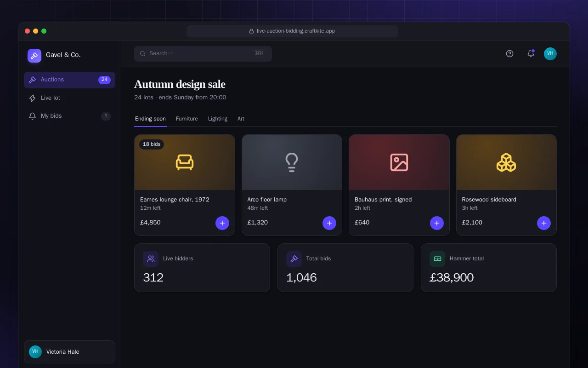Click the search magnifier icon
The height and width of the screenshot is (368, 588).
point(143,54)
